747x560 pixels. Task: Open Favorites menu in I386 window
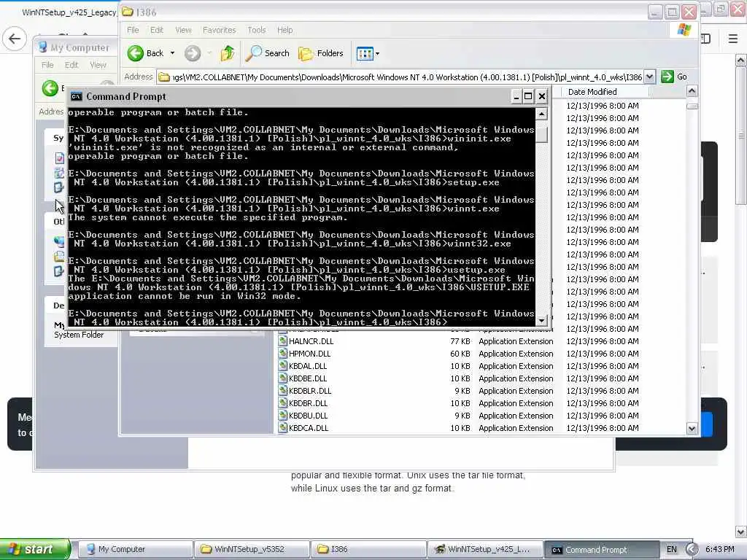(x=219, y=30)
